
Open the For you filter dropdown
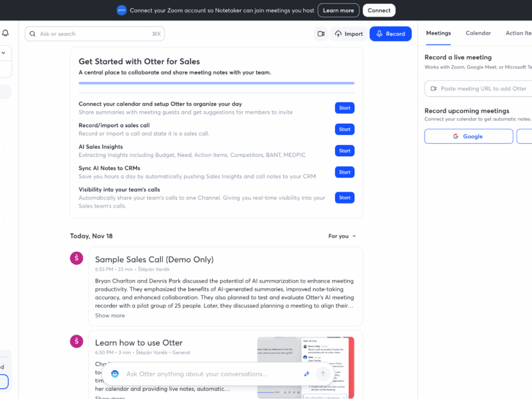coord(342,236)
